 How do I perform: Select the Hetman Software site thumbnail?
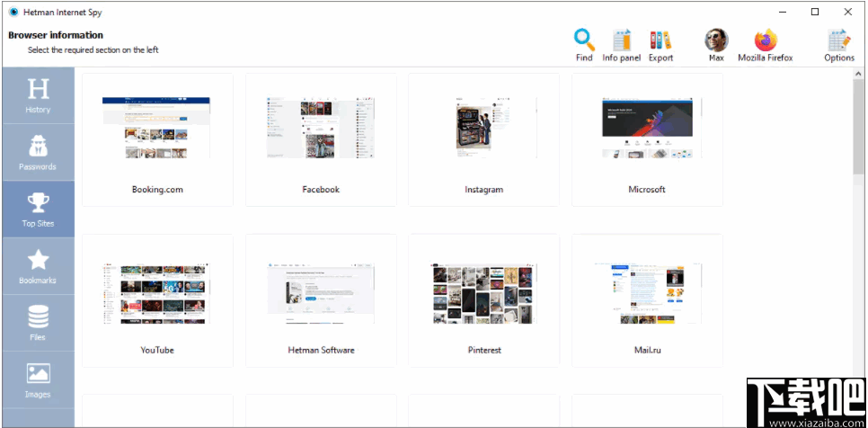point(321,293)
